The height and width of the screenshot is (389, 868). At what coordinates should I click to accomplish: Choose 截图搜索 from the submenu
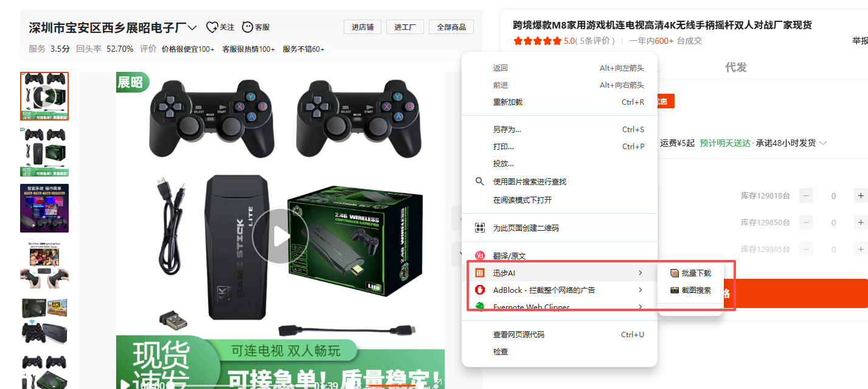point(690,290)
